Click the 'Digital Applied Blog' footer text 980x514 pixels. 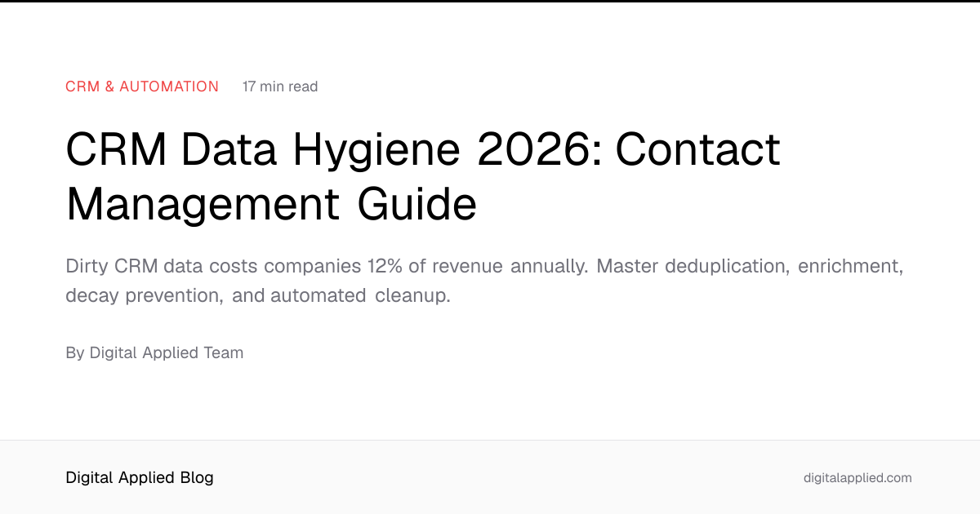click(x=140, y=478)
